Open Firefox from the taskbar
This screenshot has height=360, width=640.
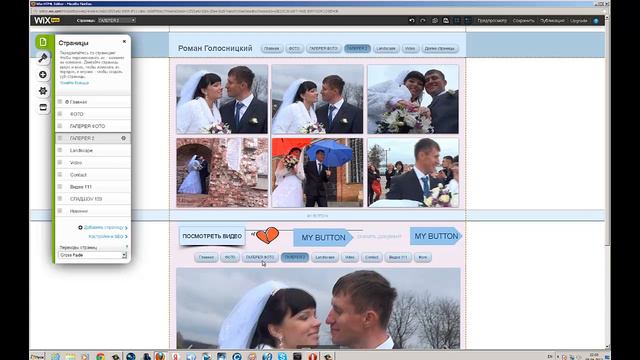[x=160, y=356]
